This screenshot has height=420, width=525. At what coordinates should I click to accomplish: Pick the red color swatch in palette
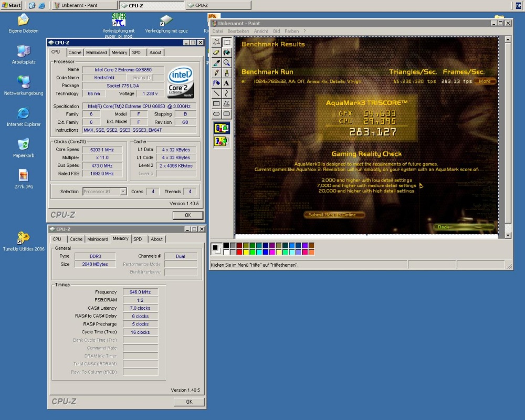pos(239,252)
